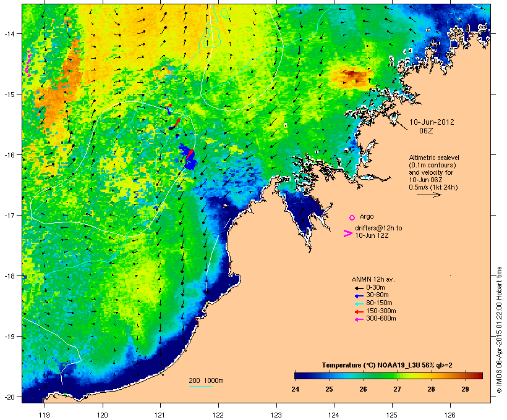The image size is (507, 420).
Task: Click the temperature color bar
Action: [388, 376]
